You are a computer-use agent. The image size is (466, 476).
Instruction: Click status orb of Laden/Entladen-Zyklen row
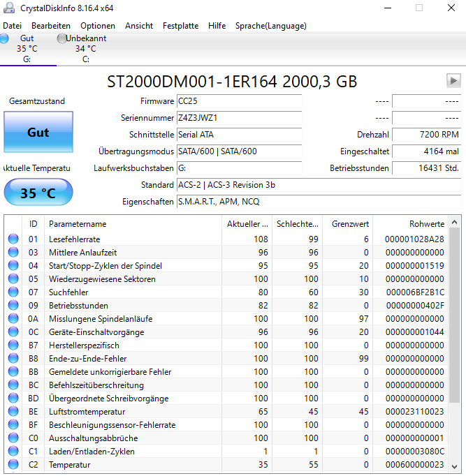click(13, 451)
